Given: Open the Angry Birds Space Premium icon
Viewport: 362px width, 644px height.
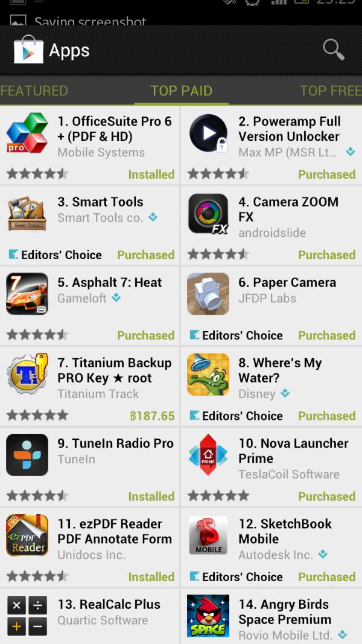Looking at the screenshot, I should [x=208, y=616].
